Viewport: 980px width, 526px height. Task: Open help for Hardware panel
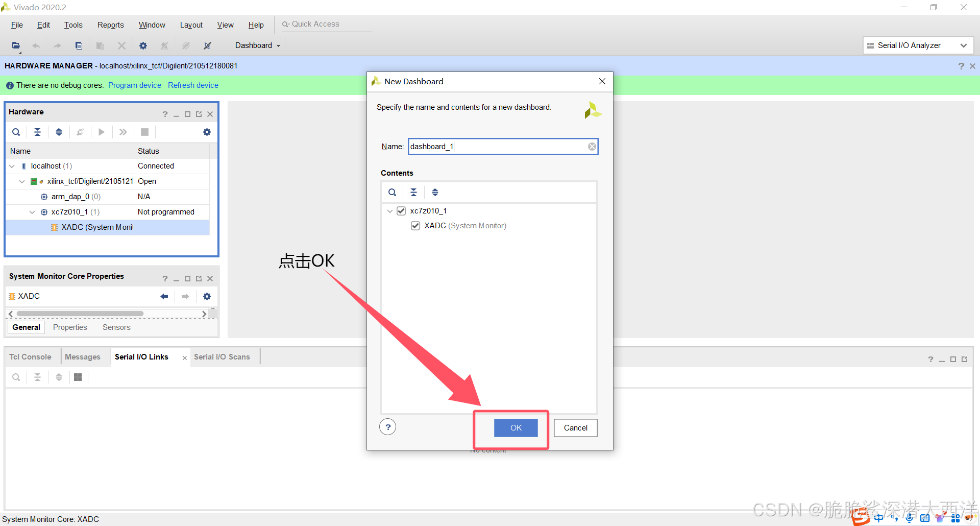(x=165, y=114)
